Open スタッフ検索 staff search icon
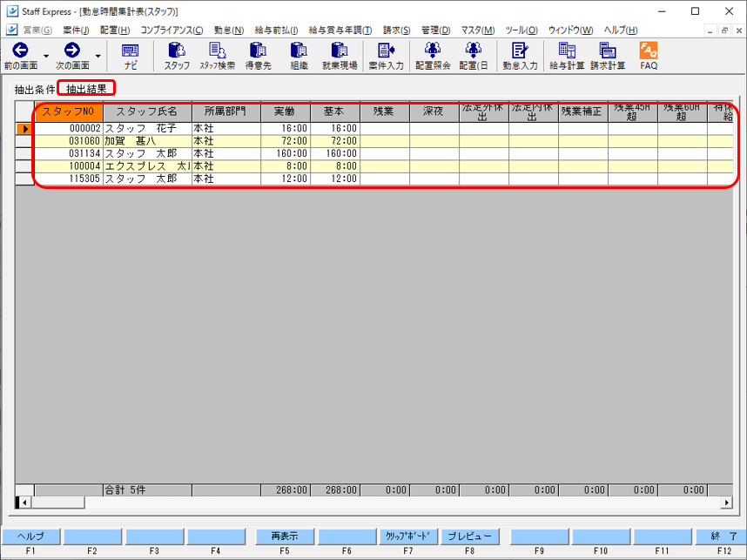The width and height of the screenshot is (747, 560). tap(217, 56)
